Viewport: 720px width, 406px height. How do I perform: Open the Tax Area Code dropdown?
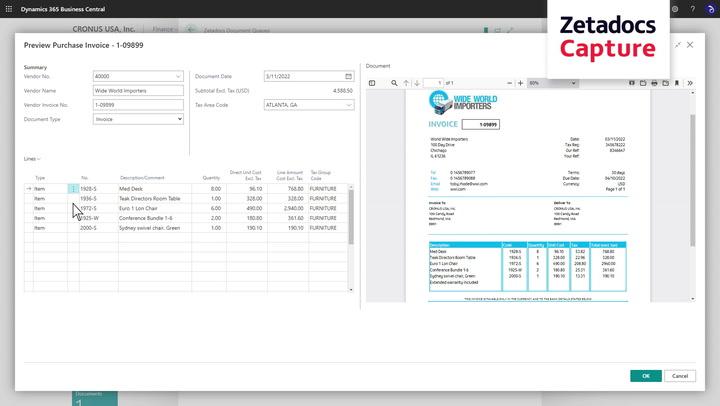349,105
